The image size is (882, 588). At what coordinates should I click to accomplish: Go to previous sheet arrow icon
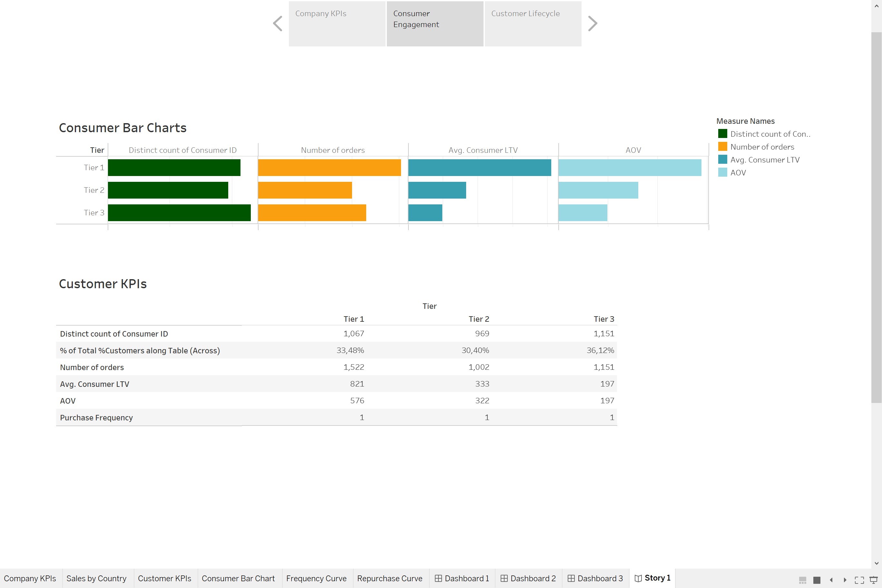831,580
